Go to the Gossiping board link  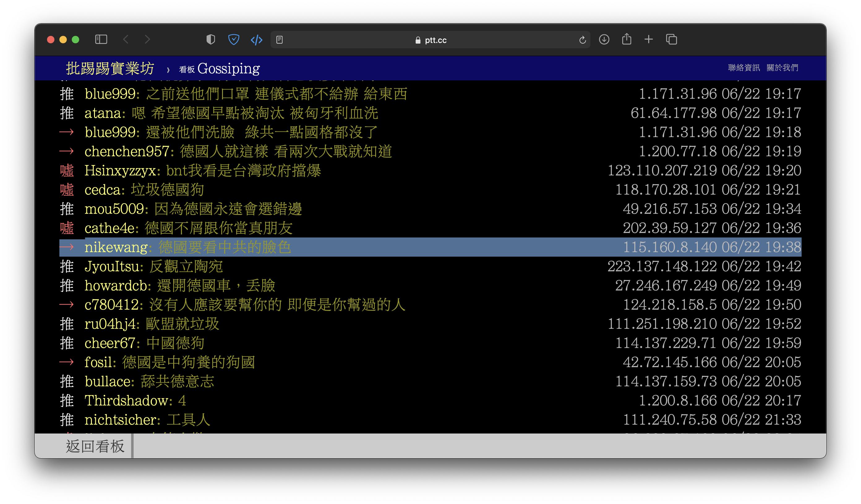(x=228, y=69)
